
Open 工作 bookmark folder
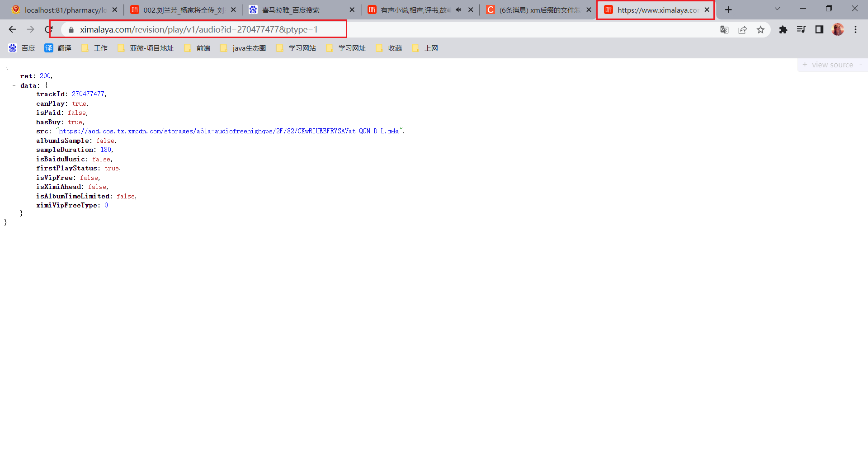94,48
